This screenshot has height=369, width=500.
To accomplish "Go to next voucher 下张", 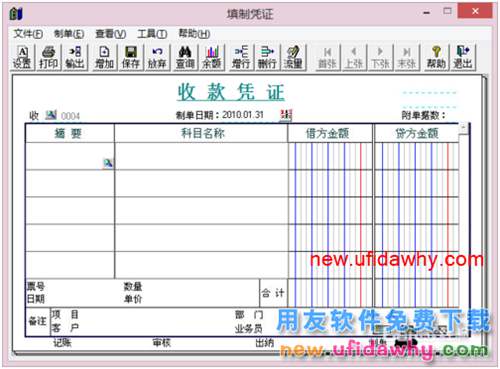I will coord(380,57).
